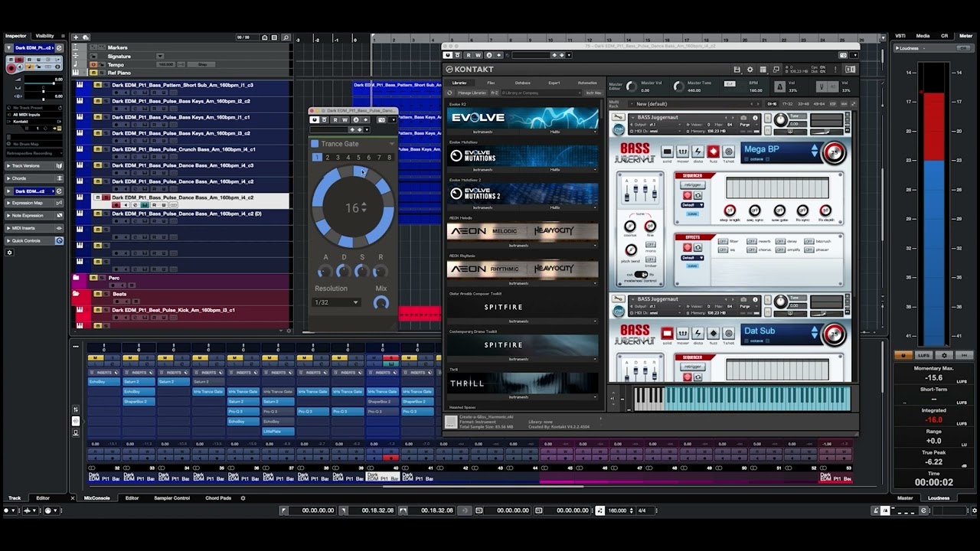Expand the Track Versions inspector section
Image resolution: width=980 pixels, height=551 pixels.
tap(34, 166)
